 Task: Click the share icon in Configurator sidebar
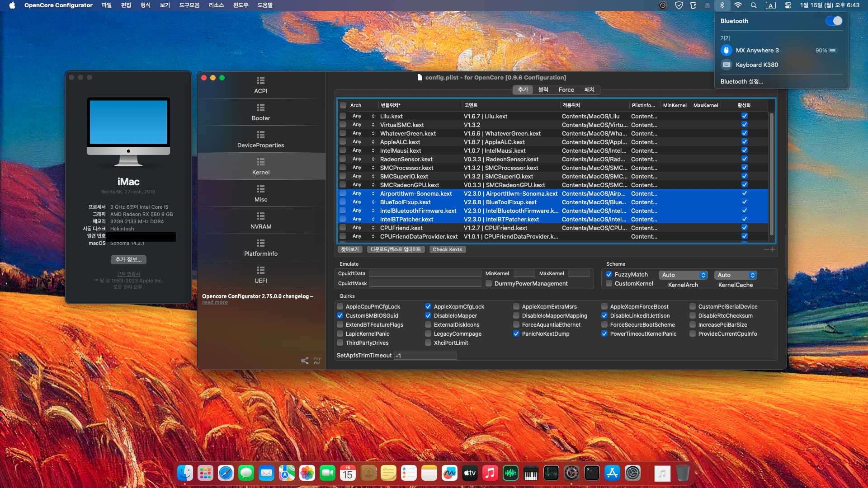click(x=305, y=361)
